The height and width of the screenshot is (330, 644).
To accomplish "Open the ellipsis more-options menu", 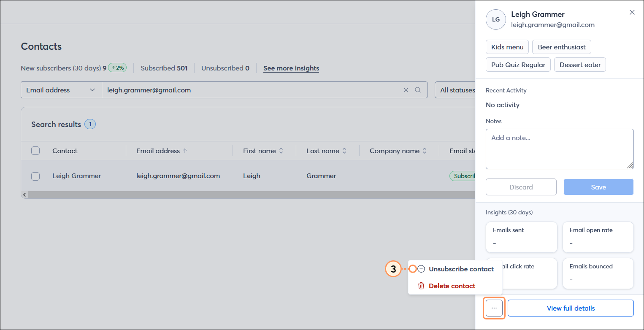I will click(x=494, y=308).
